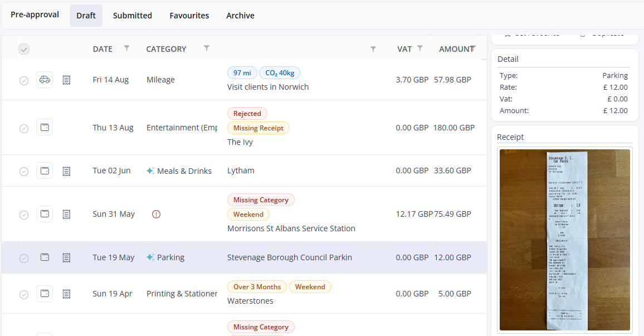Click the wallet icon on the Lytham row
644x336 pixels.
pos(45,171)
